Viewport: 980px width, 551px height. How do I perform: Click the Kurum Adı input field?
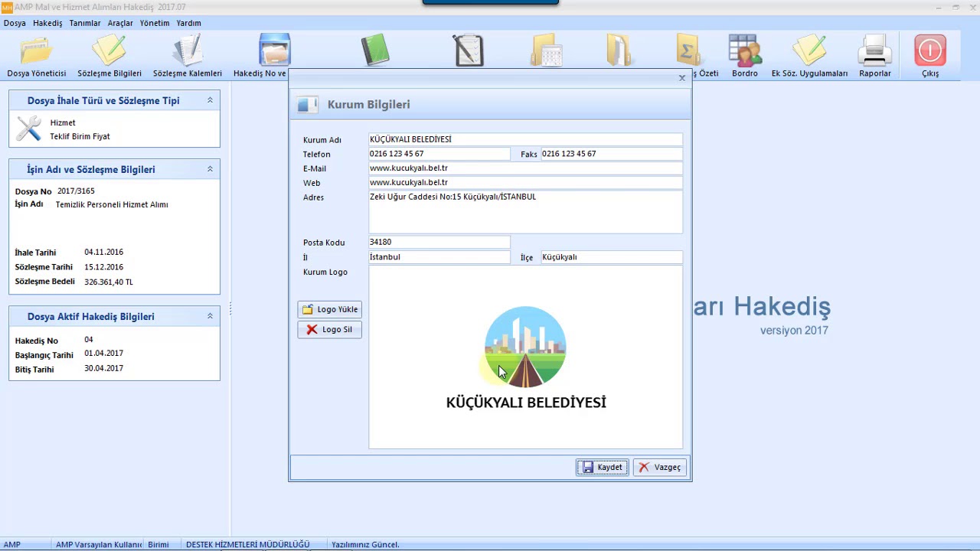(525, 139)
